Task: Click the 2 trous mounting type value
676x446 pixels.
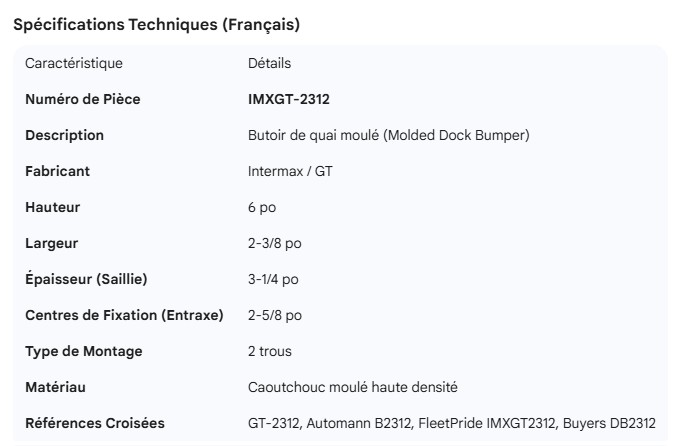Action: pyautogui.click(x=270, y=352)
